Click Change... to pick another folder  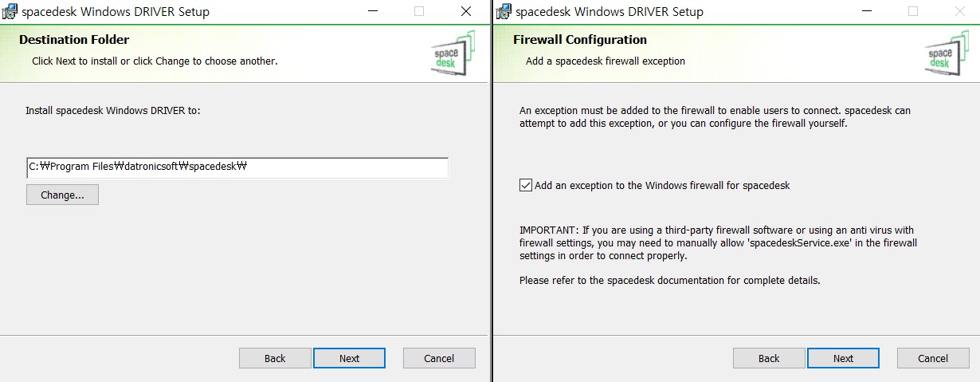[62, 195]
